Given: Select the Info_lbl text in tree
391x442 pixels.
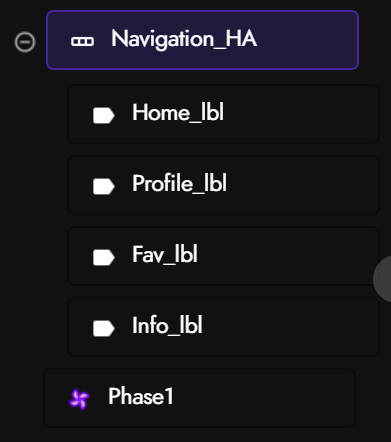Looking at the screenshot, I should pos(167,325).
